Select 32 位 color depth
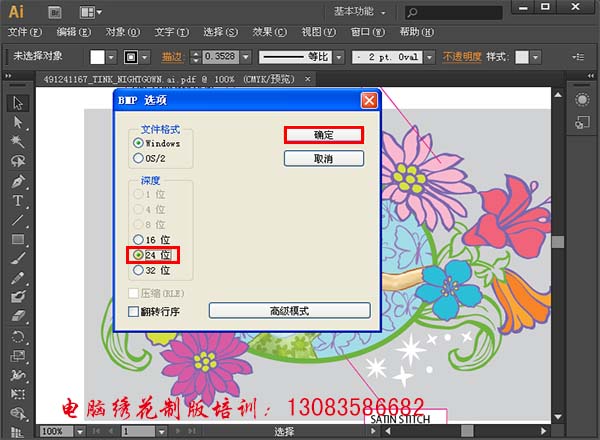The width and height of the screenshot is (600, 440). (x=139, y=270)
